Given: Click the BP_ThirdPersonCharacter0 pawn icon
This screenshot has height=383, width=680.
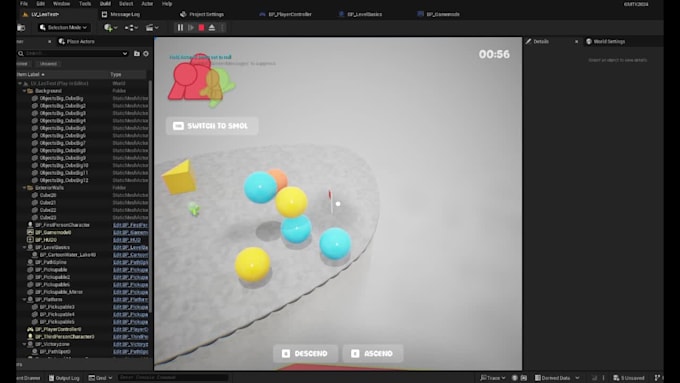Looking at the screenshot, I should (30, 337).
